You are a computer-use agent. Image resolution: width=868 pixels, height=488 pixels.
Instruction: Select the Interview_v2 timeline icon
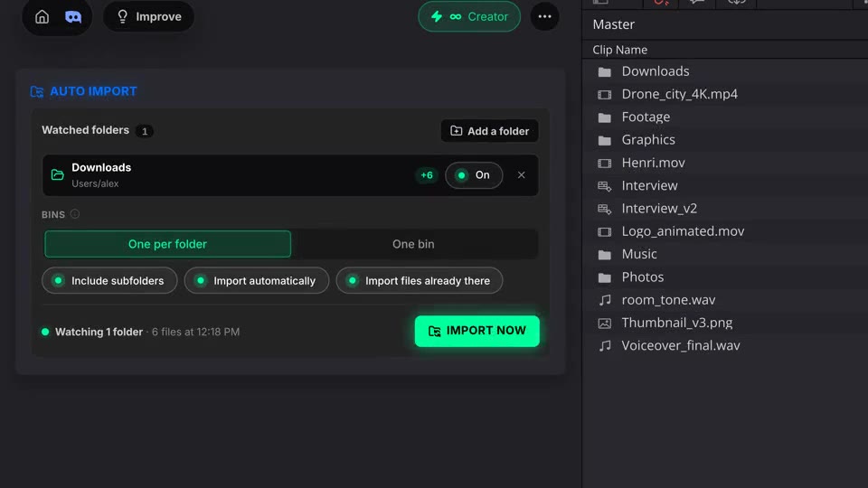coord(605,209)
